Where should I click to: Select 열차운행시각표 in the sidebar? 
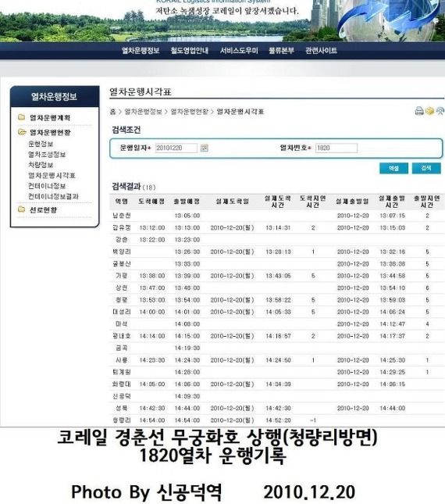coord(52,176)
